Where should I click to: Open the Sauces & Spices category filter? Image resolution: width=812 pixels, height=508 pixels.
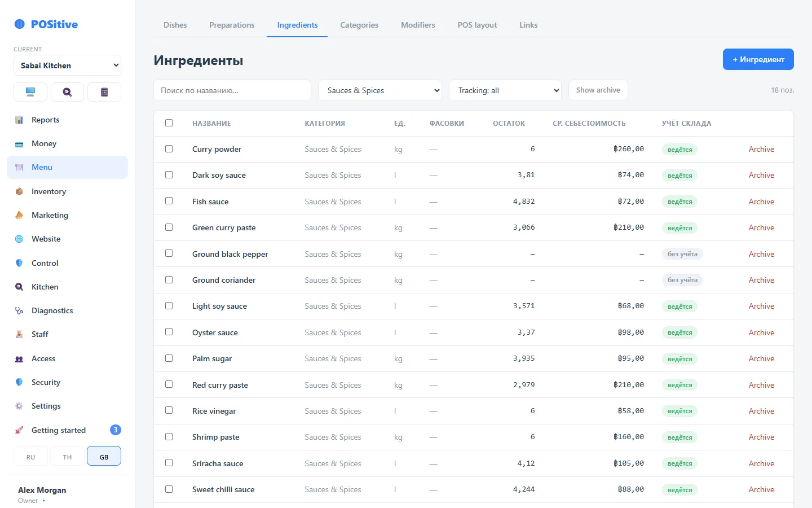[380, 90]
